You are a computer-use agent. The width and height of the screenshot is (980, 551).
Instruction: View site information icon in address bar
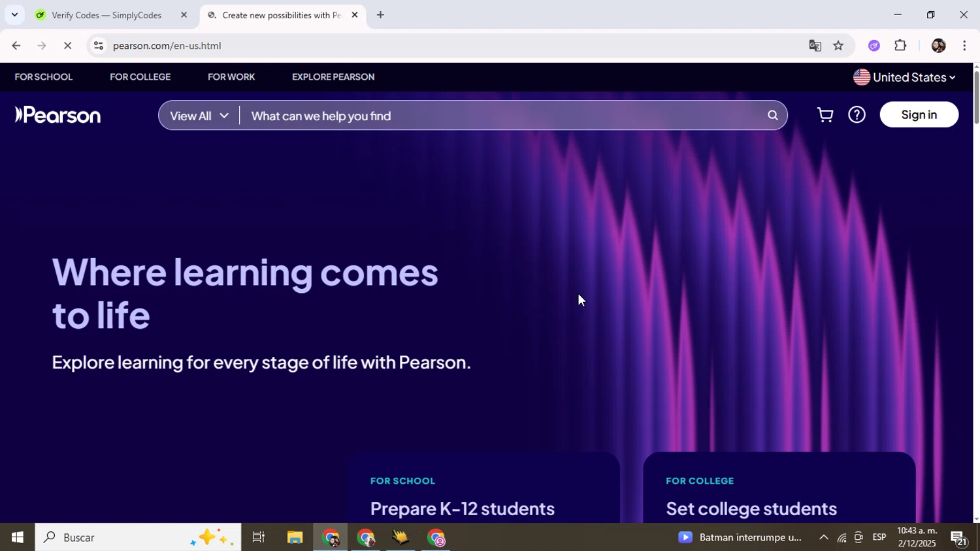(x=99, y=46)
